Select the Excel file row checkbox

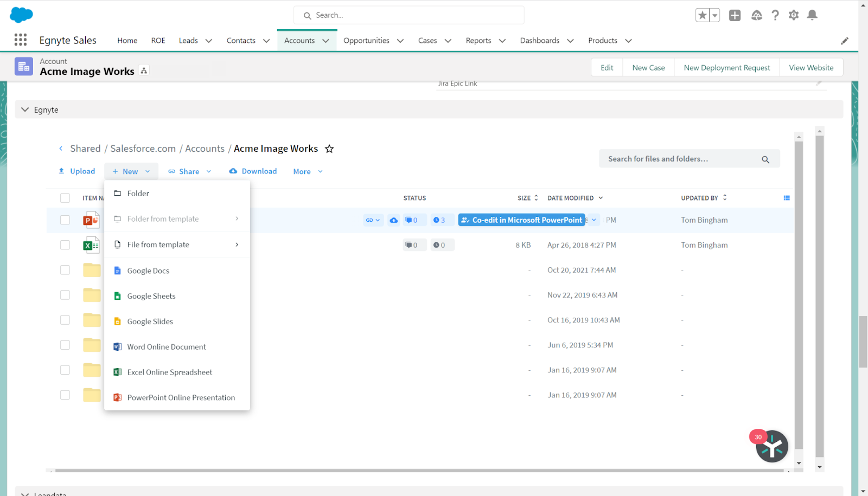[65, 245]
